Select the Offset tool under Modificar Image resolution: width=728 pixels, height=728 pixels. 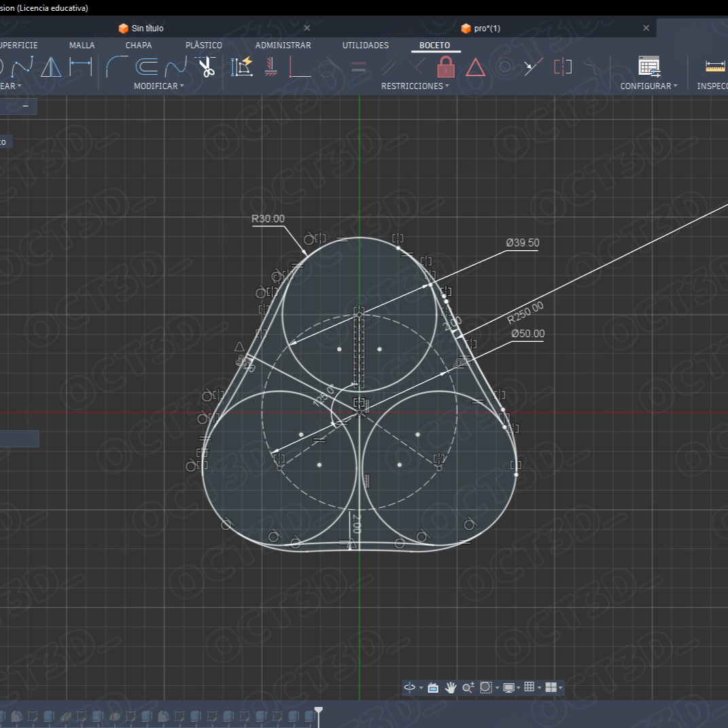147,67
